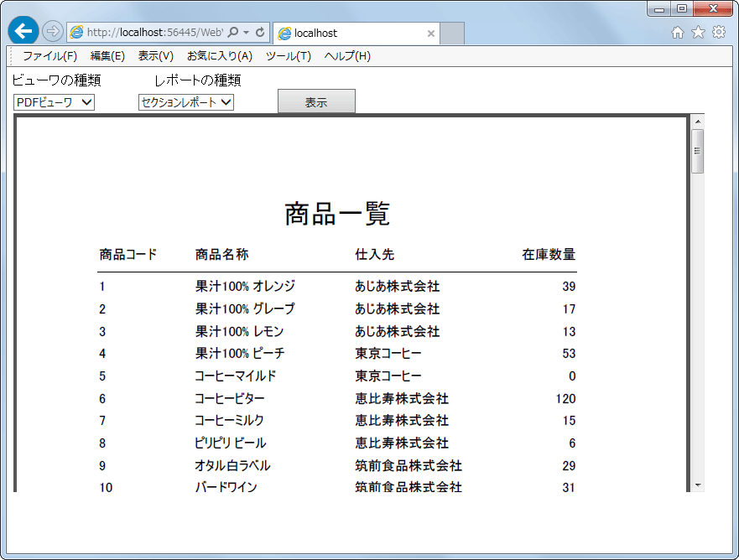Click 果汁100% ピーチ product name
The height and width of the screenshot is (560, 739).
pos(240,353)
